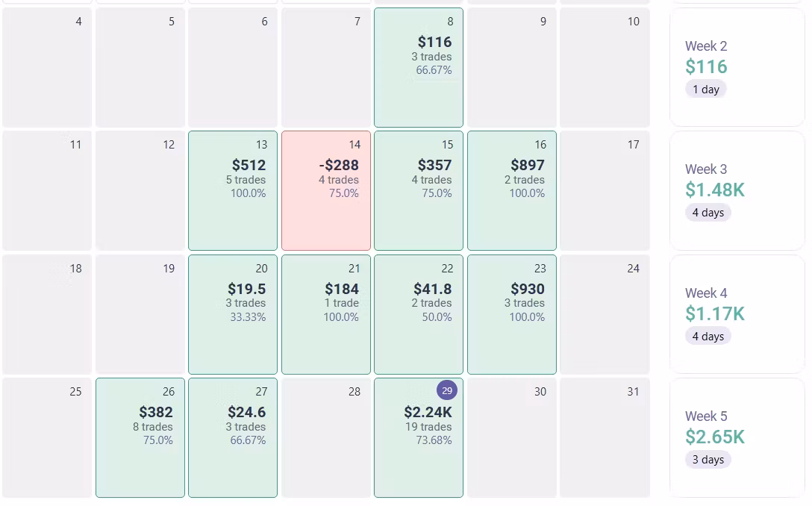Click the "1 day" badge in Week 2
Viewport: 812px width, 506px height.
705,90
